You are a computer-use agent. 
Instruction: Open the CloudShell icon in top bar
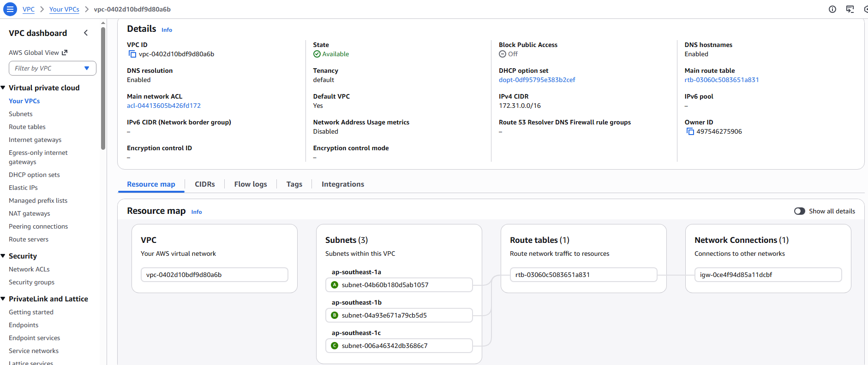(850, 9)
